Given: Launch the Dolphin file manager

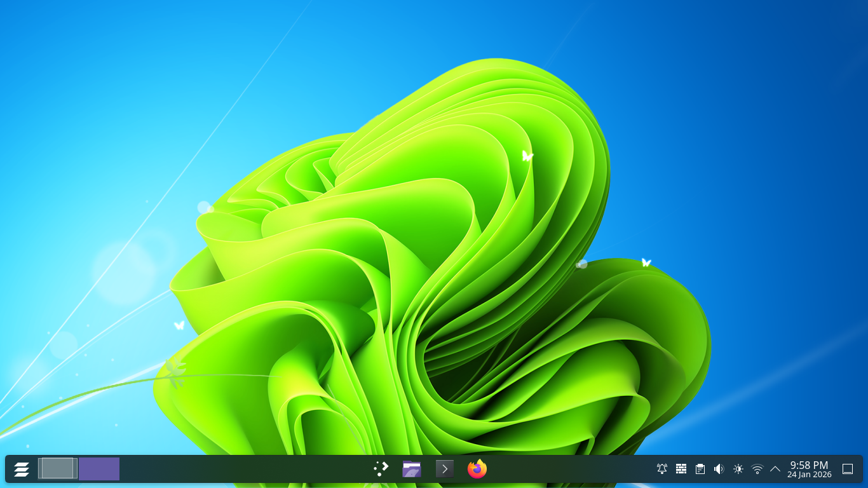Looking at the screenshot, I should point(412,469).
